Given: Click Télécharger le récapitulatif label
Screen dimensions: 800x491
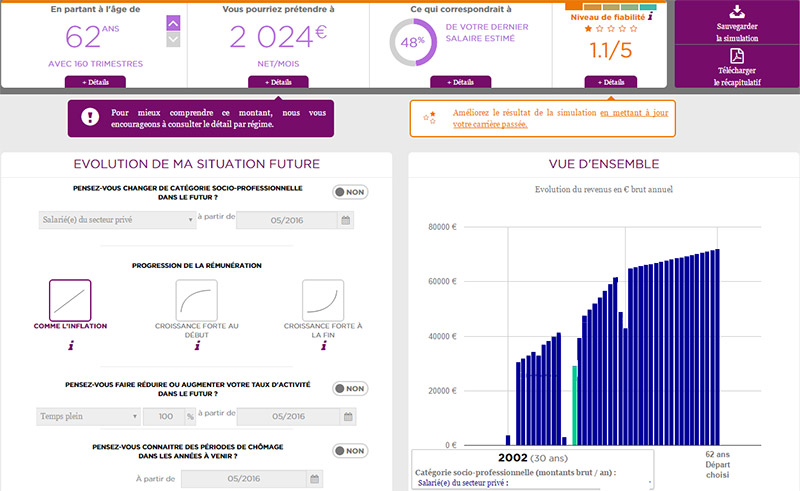Looking at the screenshot, I should pos(737,76).
